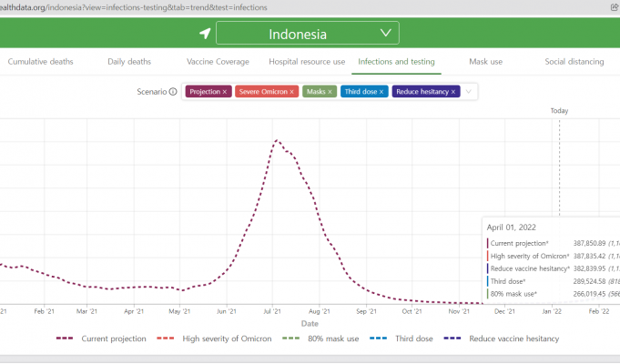
Task: Remove the Severe Omicron scenario tag
Action: [x=291, y=92]
